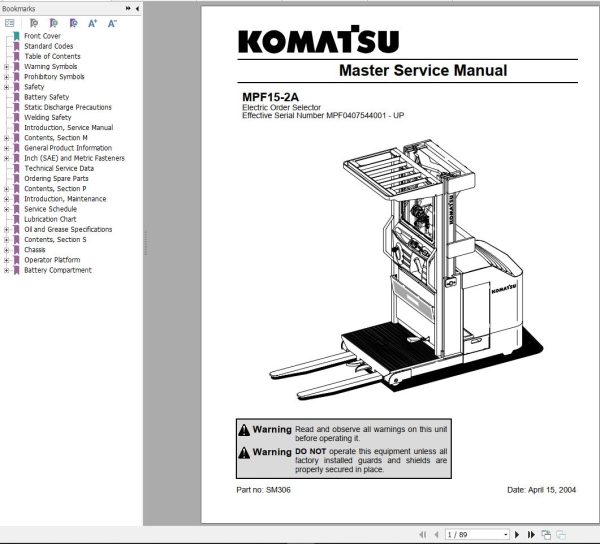
Task: Expand the Chassis bookmark
Action: click(x=6, y=250)
